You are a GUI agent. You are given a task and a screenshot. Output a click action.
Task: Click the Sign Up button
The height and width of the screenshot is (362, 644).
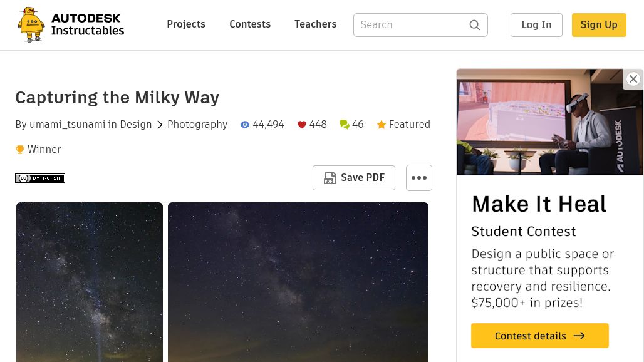(x=599, y=24)
